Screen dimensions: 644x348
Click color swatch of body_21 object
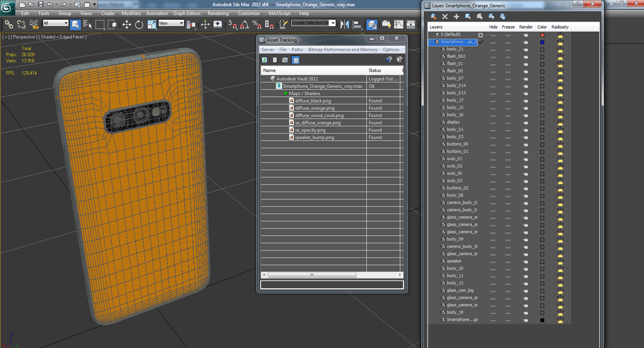pyautogui.click(x=542, y=50)
